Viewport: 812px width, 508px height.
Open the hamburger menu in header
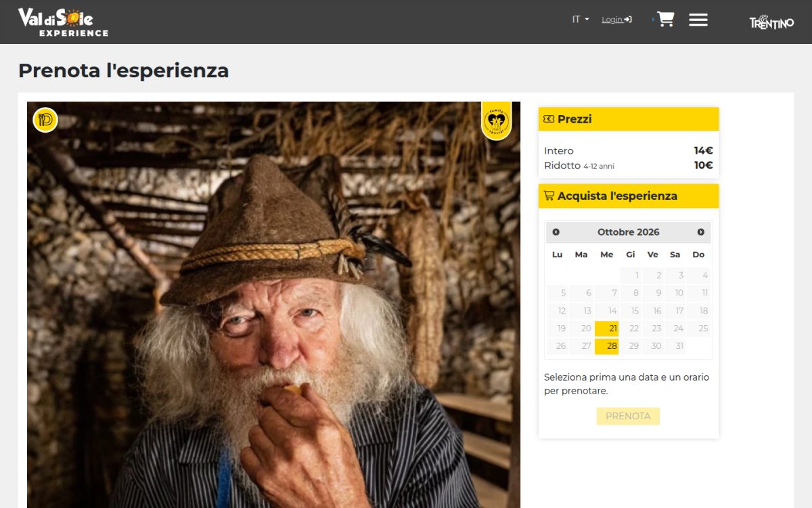pyautogui.click(x=698, y=20)
